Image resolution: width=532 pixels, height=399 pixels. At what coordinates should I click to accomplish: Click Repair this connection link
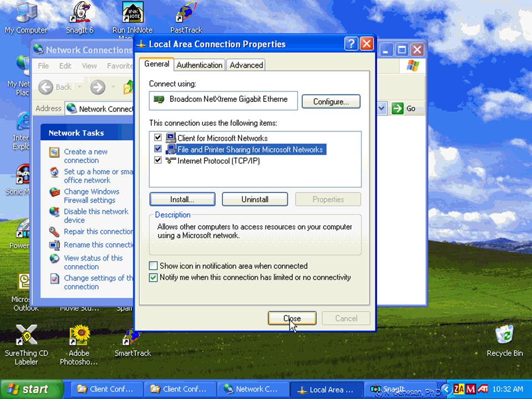[99, 232]
